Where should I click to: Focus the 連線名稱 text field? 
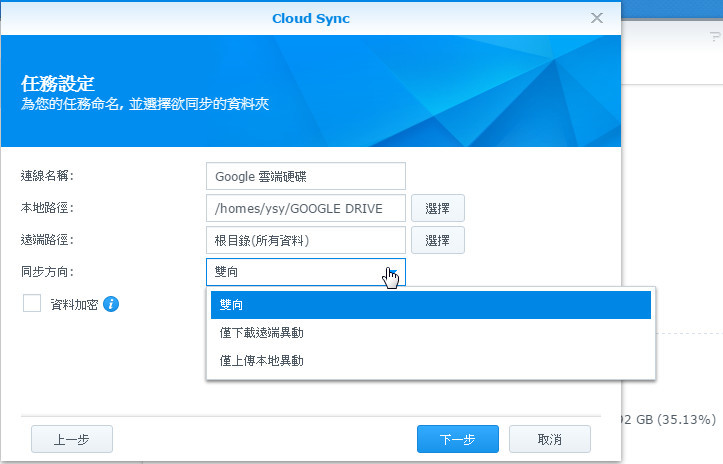(x=305, y=176)
